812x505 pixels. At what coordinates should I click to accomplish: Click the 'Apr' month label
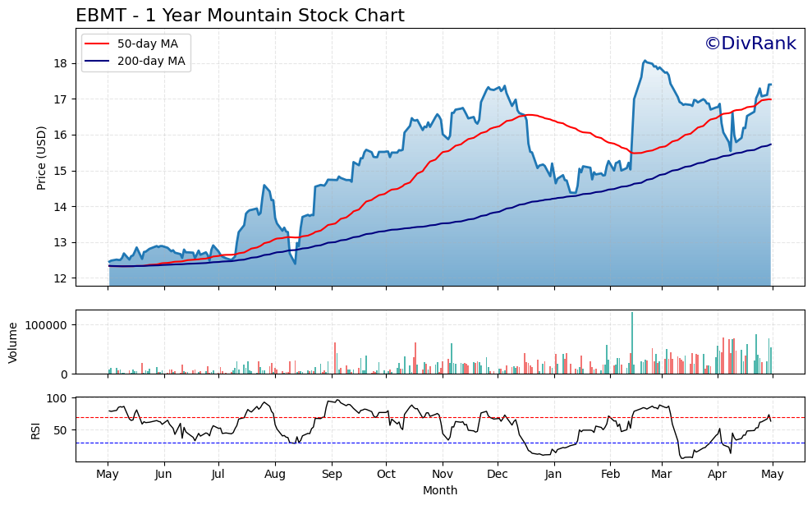coord(718,474)
